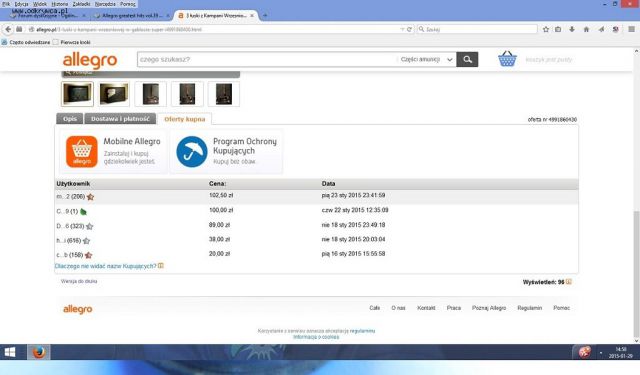Open the 'O nas' footer link
Screen dimensions: 640x375
pyautogui.click(x=398, y=308)
